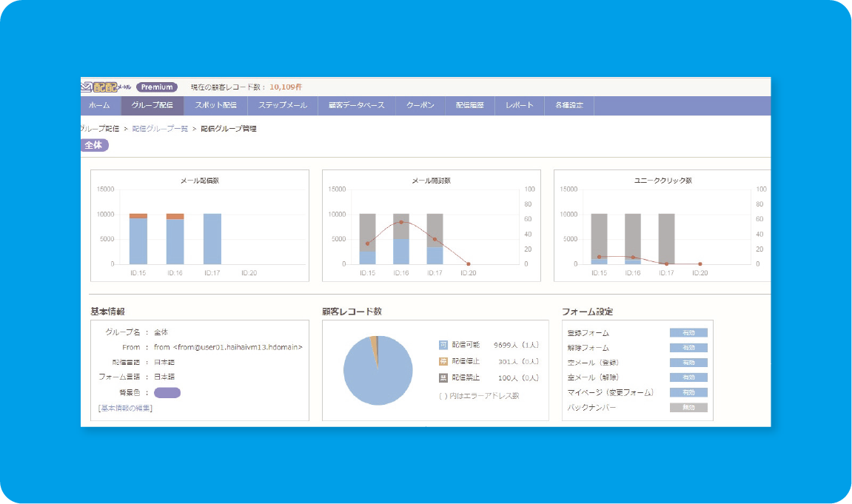Click the 10,109件 record count
The height and width of the screenshot is (504, 852).
[286, 87]
